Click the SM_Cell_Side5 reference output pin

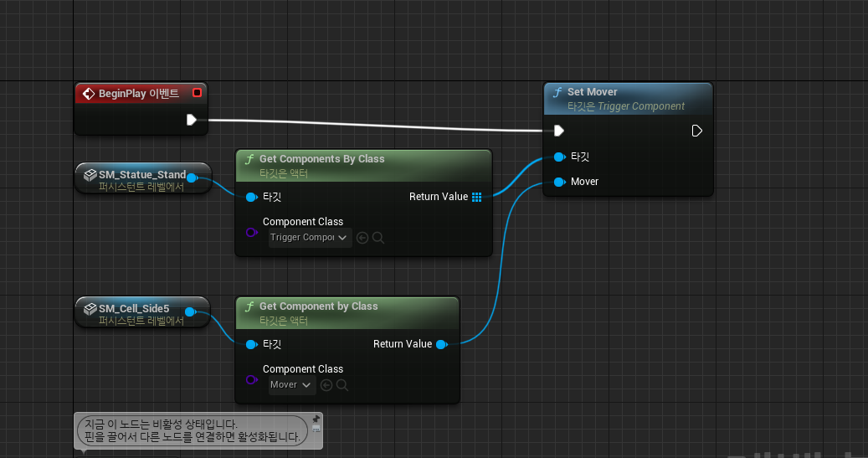tap(191, 311)
